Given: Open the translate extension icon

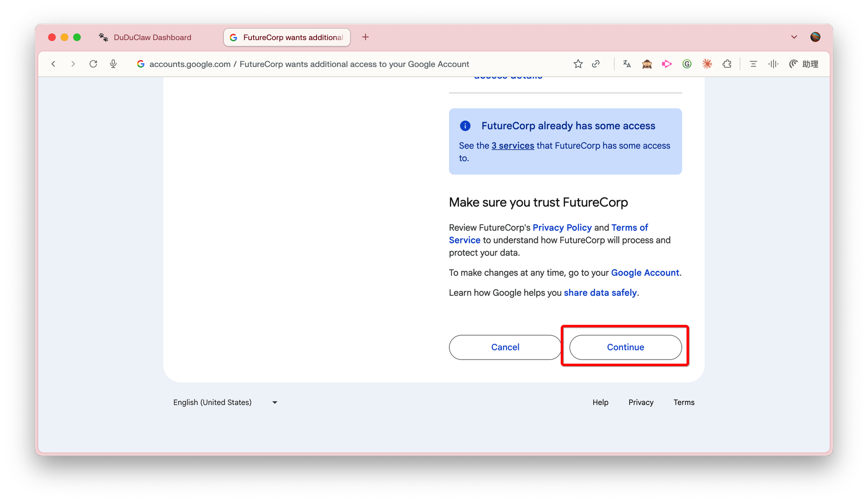Looking at the screenshot, I should coord(627,64).
